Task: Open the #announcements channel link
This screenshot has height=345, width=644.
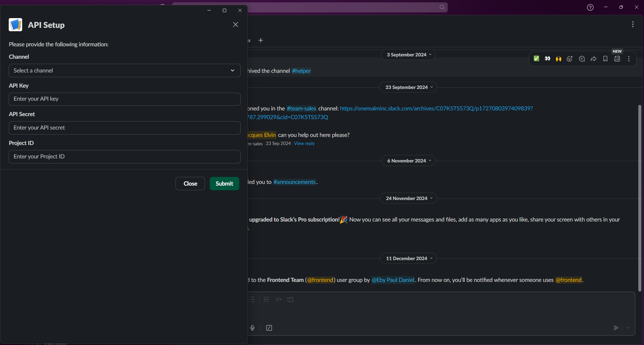Action: tap(295, 182)
